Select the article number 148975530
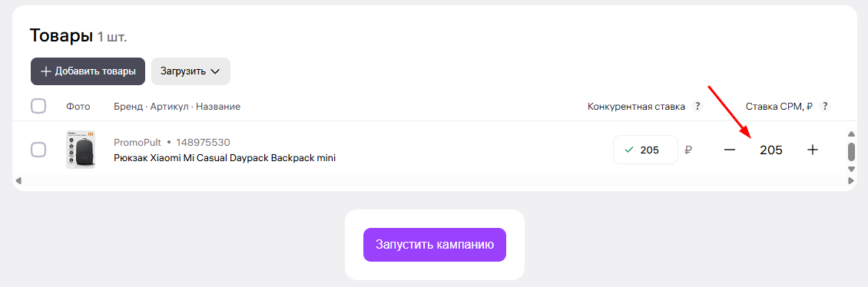The height and width of the screenshot is (287, 868). click(x=203, y=143)
